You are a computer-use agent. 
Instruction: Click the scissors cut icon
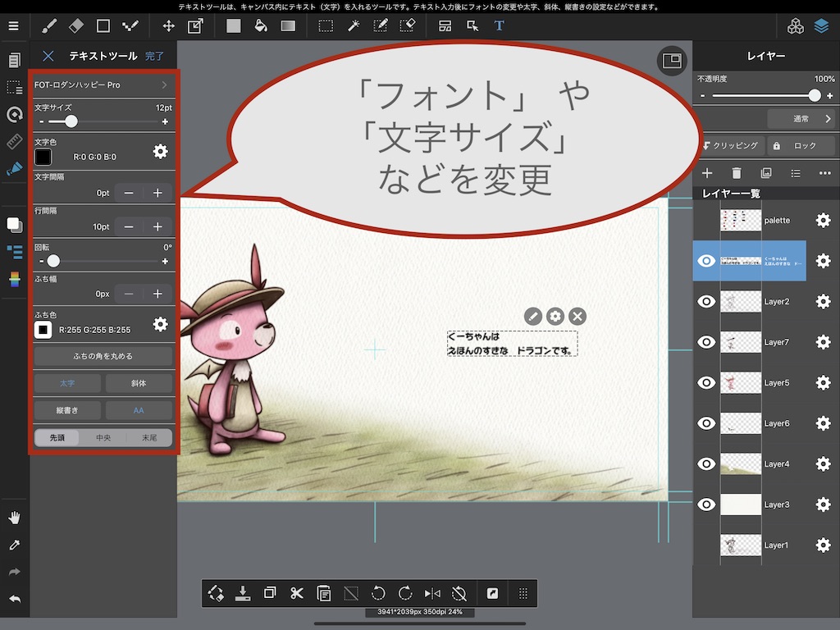click(297, 593)
